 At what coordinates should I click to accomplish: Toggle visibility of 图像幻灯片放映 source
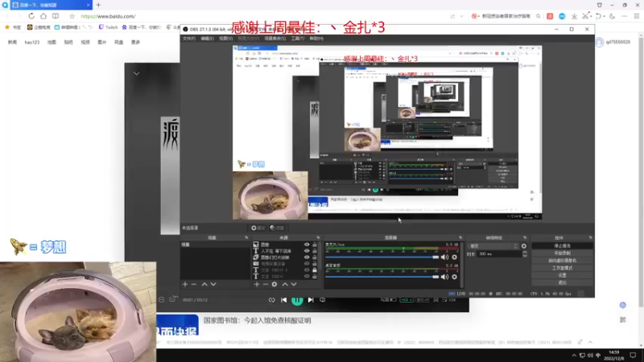pyautogui.click(x=307, y=257)
